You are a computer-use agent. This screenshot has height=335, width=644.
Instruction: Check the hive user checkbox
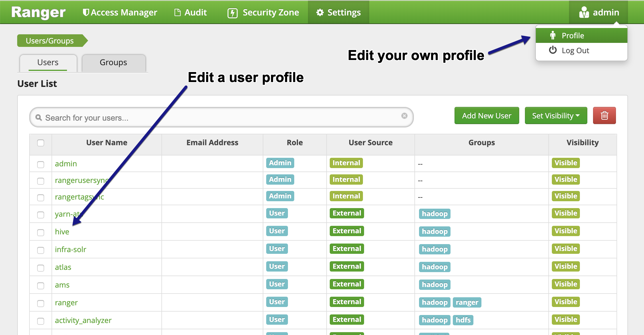point(41,232)
